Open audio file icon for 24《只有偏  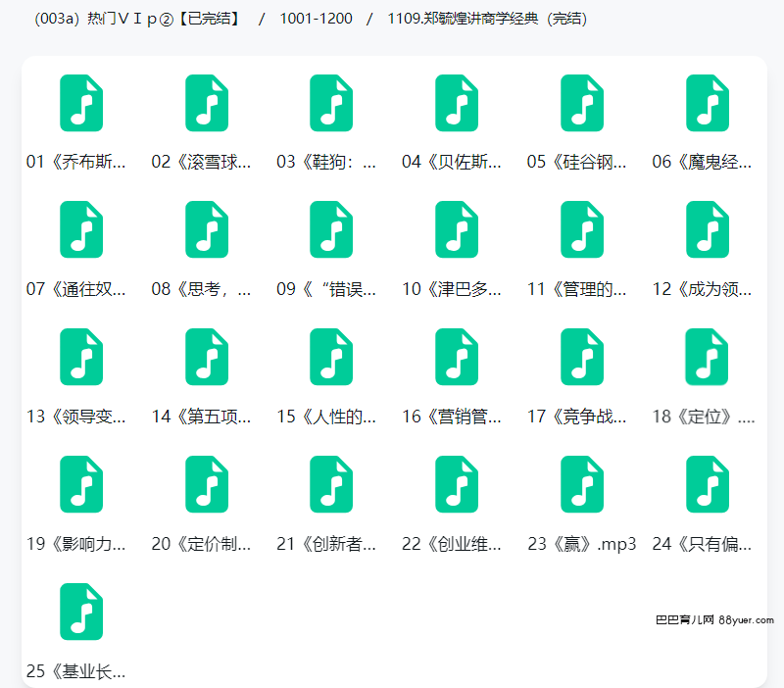pos(708,484)
